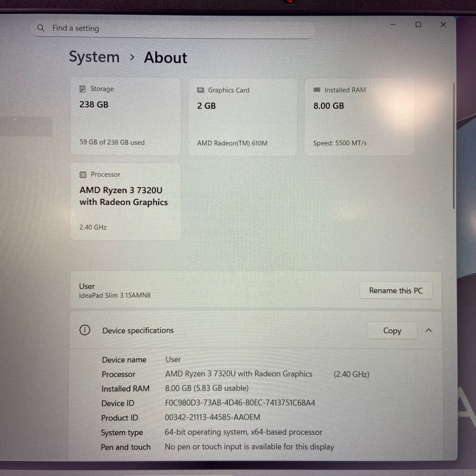Select the Storage summary card
The width and height of the screenshot is (476, 476).
click(125, 117)
